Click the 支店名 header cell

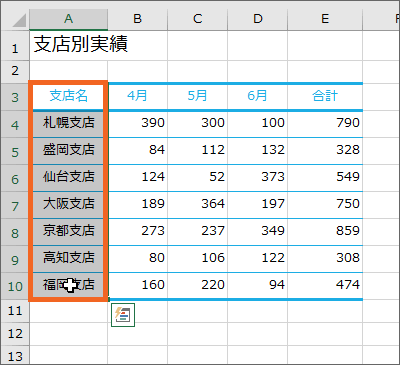click(x=68, y=97)
